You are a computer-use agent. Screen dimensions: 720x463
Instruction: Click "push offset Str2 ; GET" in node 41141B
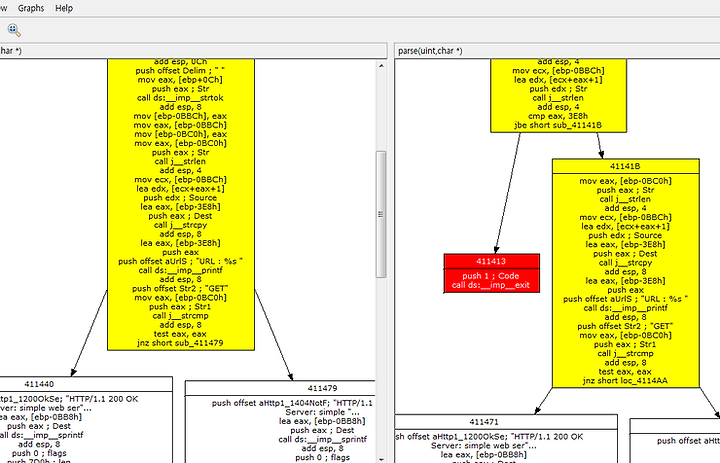625,326
